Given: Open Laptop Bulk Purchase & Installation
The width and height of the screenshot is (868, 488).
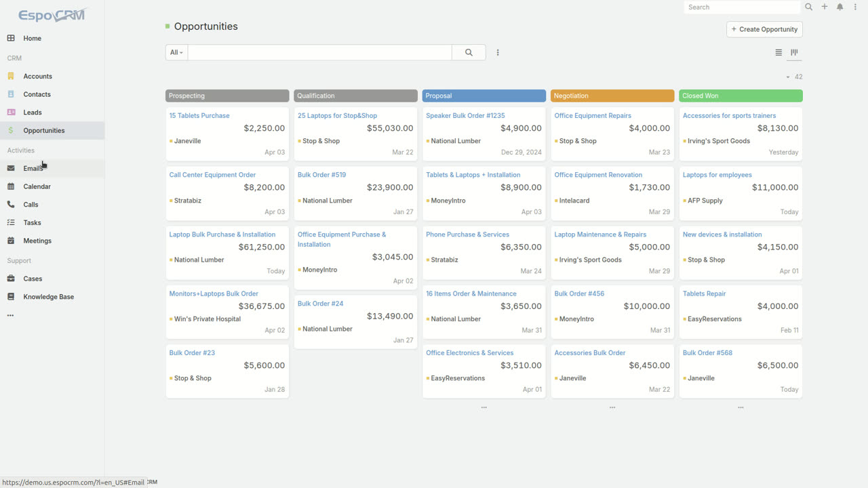Looking at the screenshot, I should point(222,235).
